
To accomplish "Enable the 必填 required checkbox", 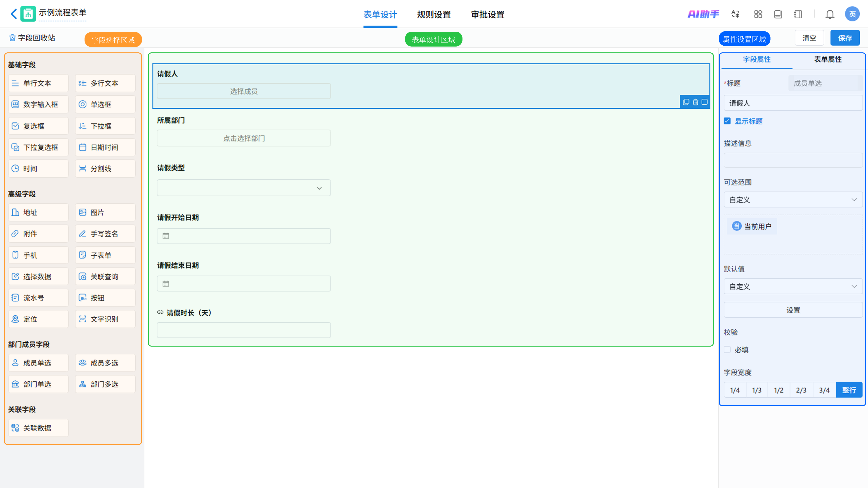I will 727,350.
